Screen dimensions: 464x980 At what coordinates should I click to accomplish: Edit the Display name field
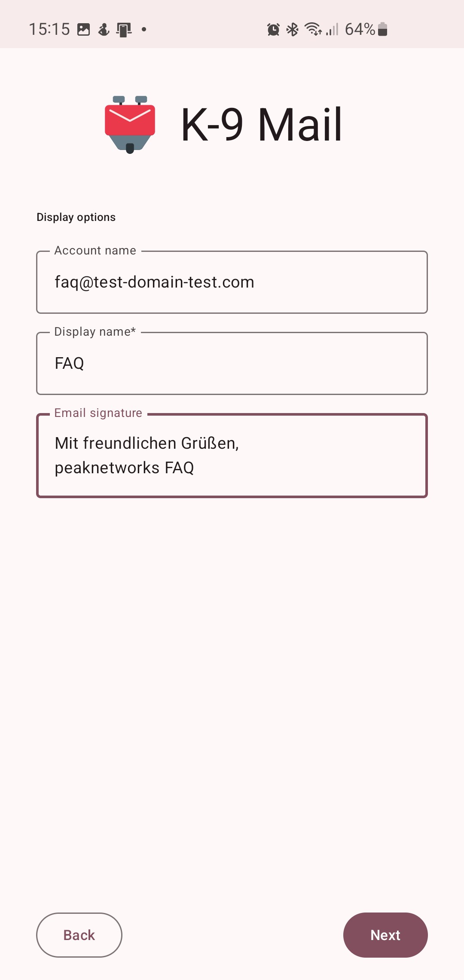232,364
